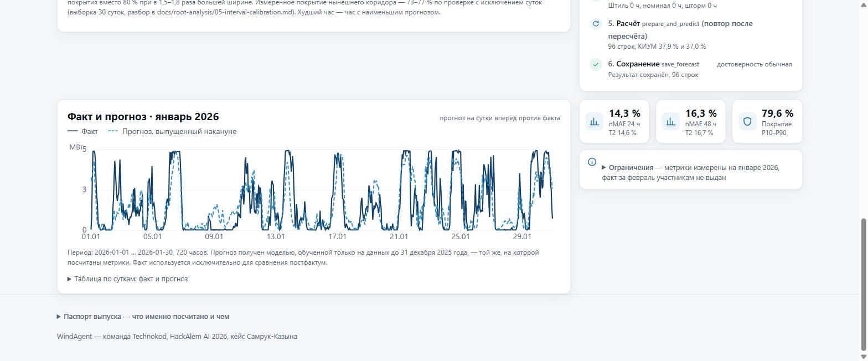
Task: Click the bar chart icon in the nMAE 24 ч card
Action: (595, 122)
